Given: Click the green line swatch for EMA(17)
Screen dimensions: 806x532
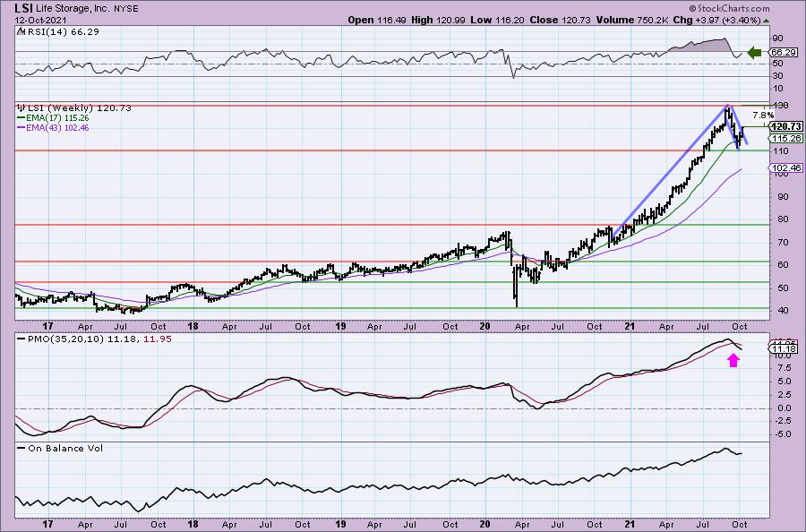Looking at the screenshot, I should (21, 117).
